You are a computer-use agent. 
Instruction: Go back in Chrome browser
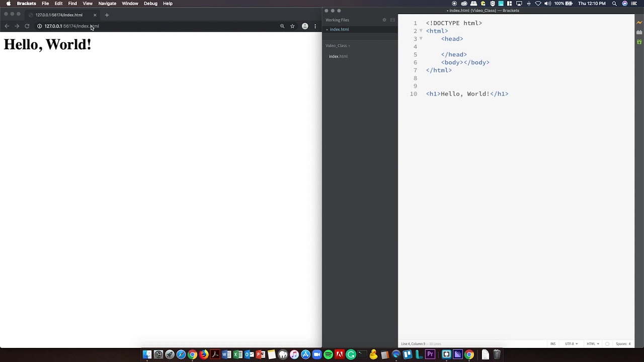click(7, 26)
